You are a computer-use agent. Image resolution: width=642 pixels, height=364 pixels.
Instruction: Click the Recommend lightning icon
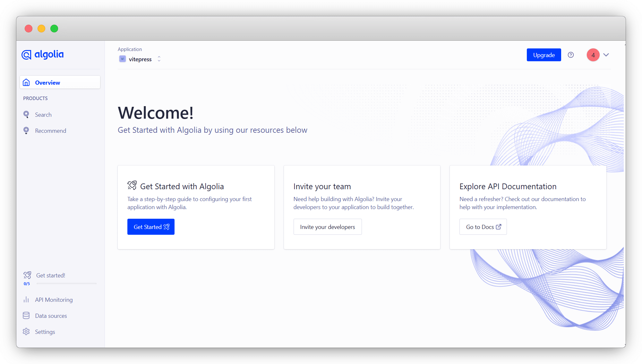click(x=26, y=131)
